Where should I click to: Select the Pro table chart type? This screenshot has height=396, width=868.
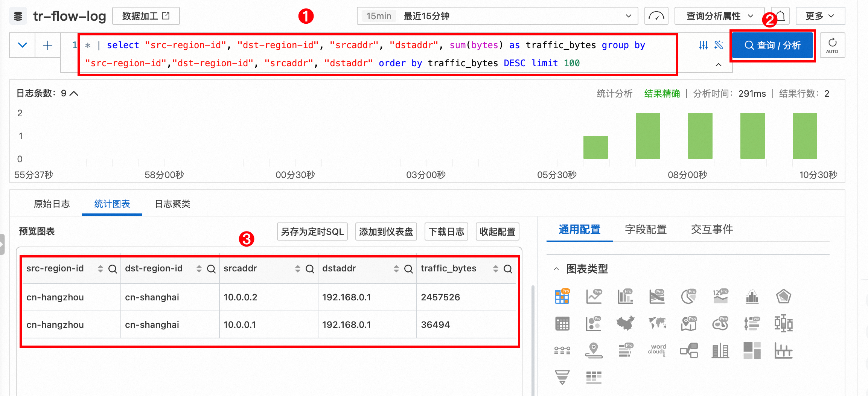pos(562,296)
